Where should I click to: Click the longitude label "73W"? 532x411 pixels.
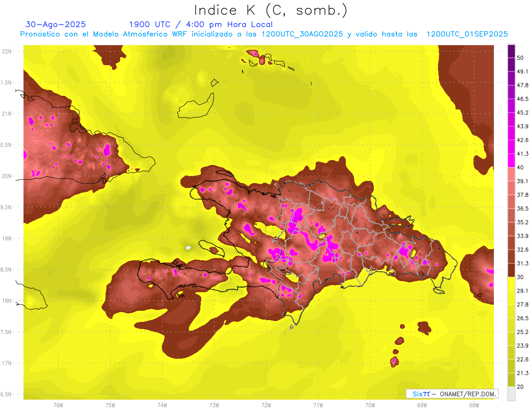coord(214,405)
